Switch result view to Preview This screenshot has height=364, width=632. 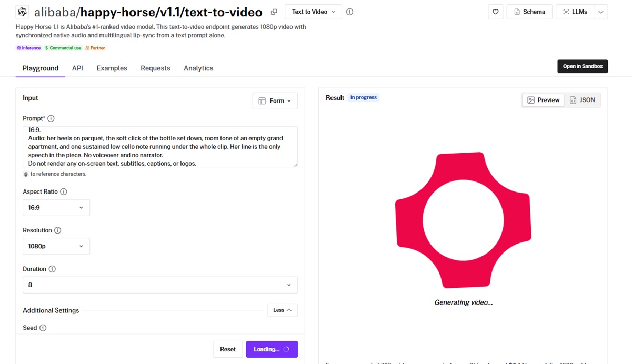pos(544,100)
